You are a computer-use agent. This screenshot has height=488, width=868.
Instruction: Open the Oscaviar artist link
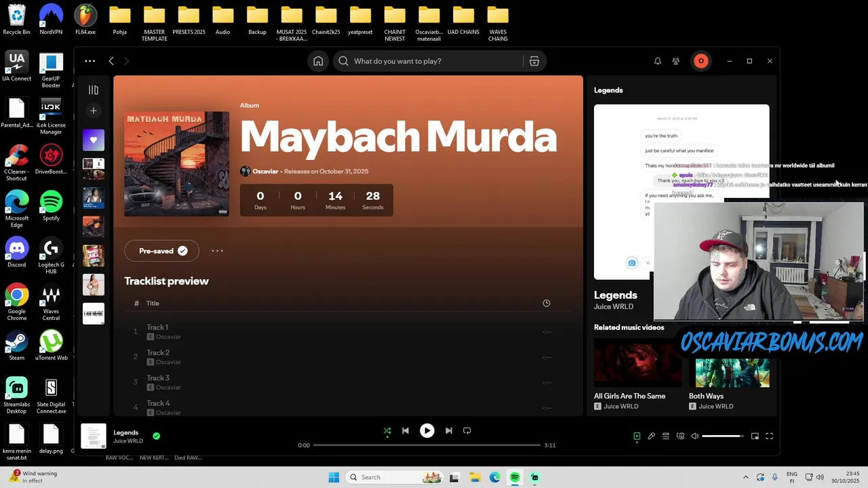click(x=265, y=171)
